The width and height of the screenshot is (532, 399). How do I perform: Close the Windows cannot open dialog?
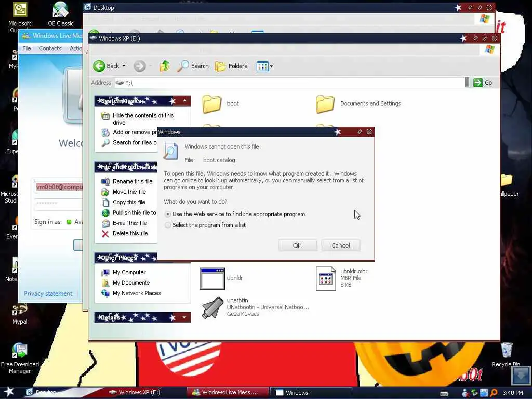pyautogui.click(x=369, y=132)
